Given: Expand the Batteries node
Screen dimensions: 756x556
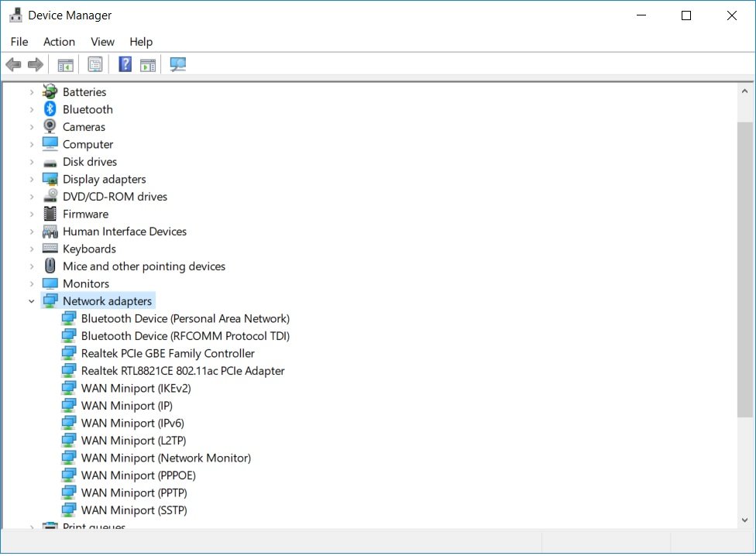Looking at the screenshot, I should pyautogui.click(x=31, y=91).
